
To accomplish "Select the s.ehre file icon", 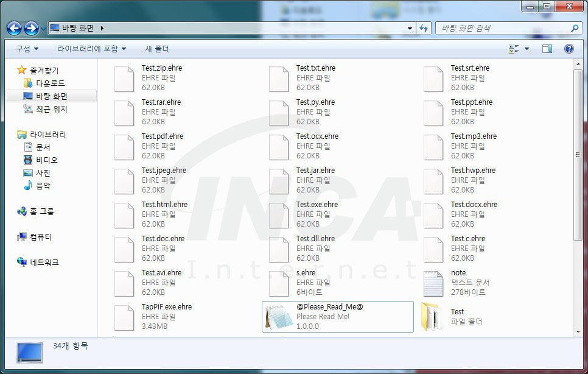I will coord(279,284).
